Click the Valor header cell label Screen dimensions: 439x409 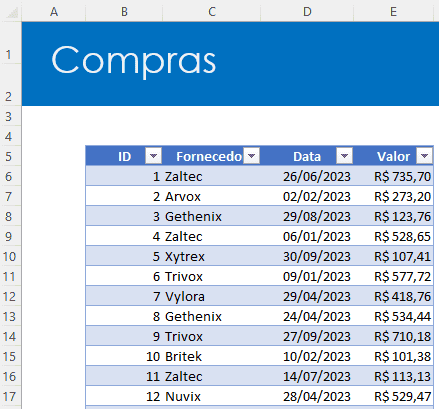pos(393,156)
